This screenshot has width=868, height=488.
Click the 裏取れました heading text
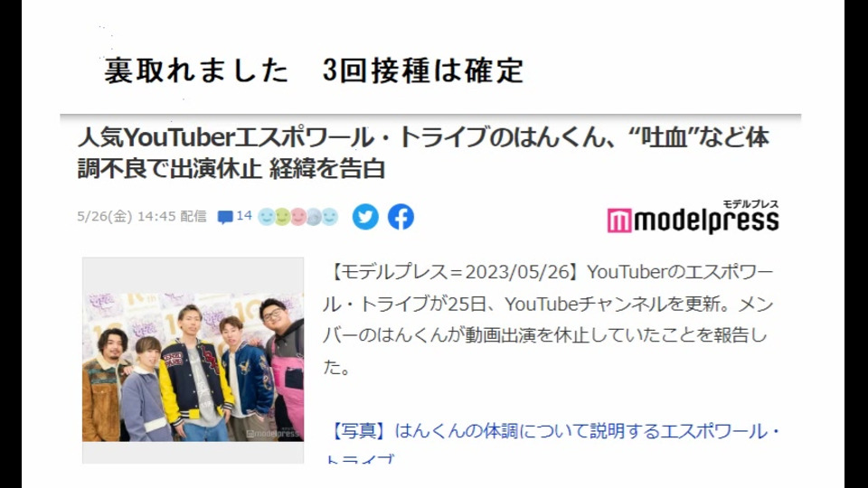(x=196, y=70)
